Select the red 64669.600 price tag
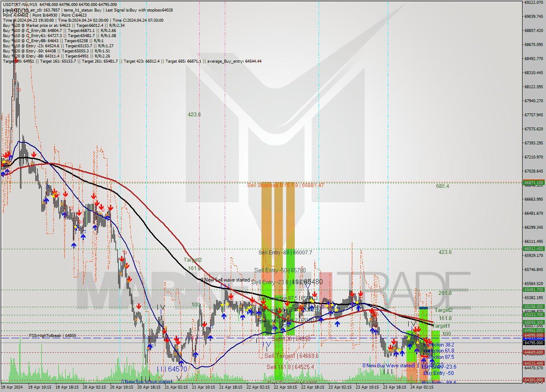 coord(534,352)
